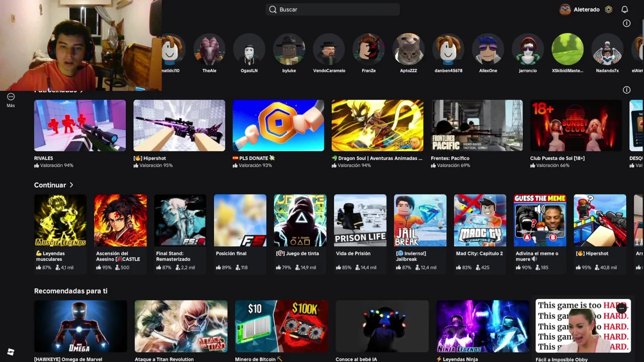Click the info icon beside sponsored row
The width and height of the screenshot is (644, 362).
tap(626, 90)
